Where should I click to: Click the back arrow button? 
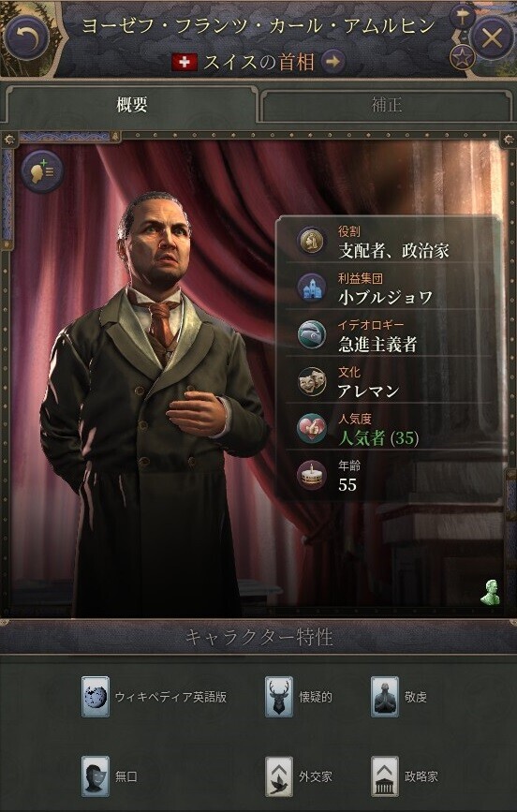(x=26, y=37)
